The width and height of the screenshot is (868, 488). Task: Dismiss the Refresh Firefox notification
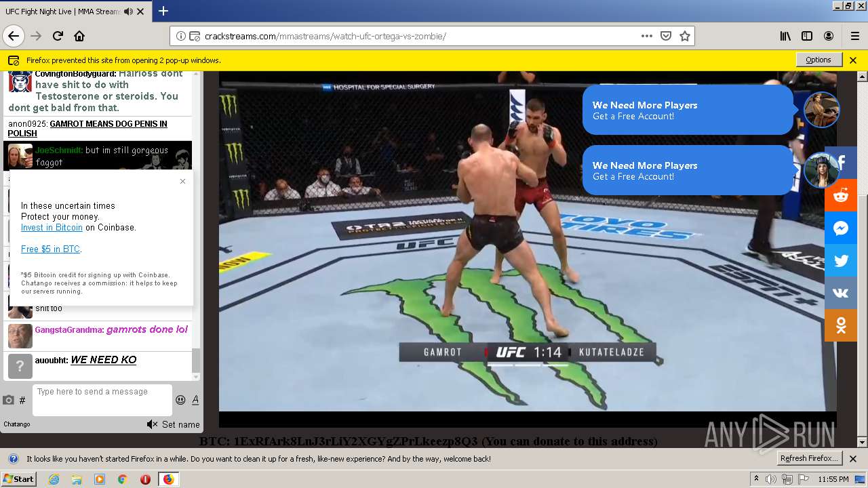853,459
